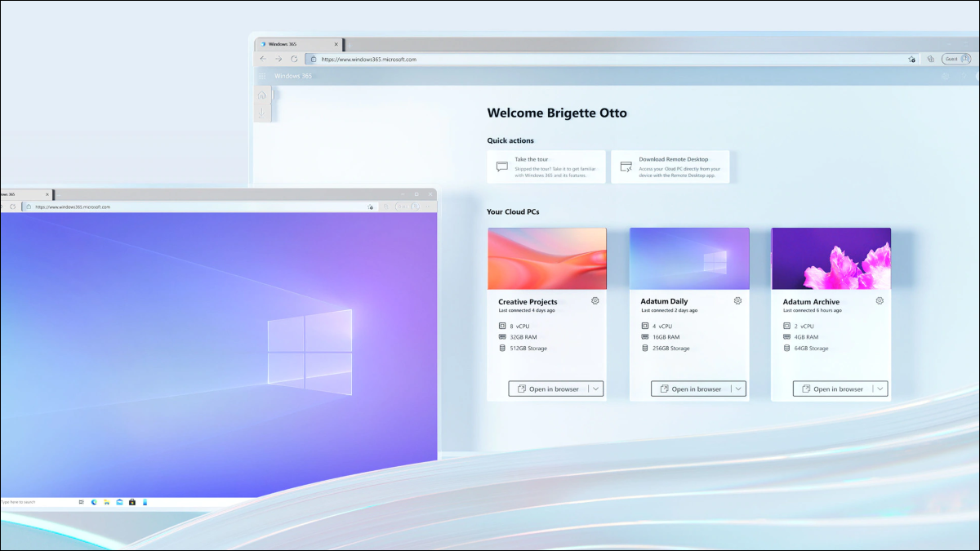Click the Creative Projects title text
Viewport: 980px width, 551px height.
coord(528,302)
